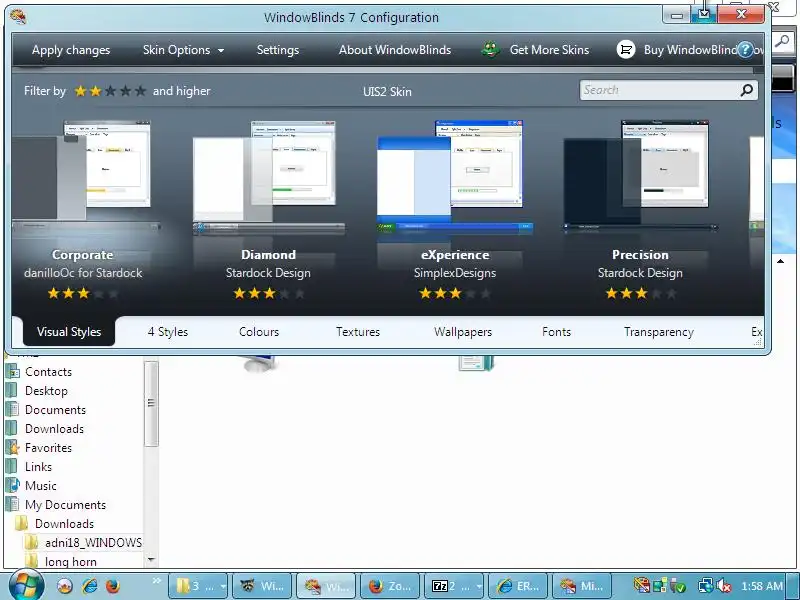
Task: Select the Precision skin thumbnail
Action: (640, 177)
